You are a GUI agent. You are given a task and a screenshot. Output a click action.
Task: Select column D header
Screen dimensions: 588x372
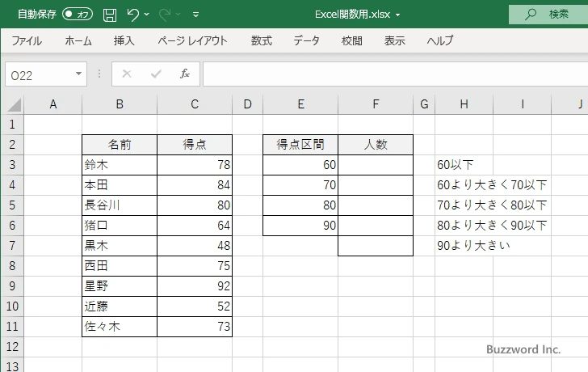(x=247, y=104)
